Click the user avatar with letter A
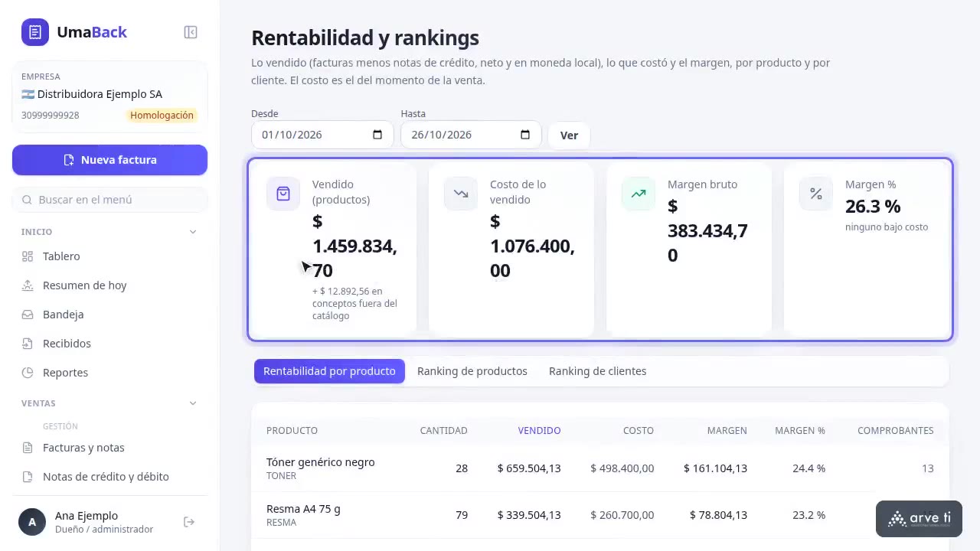The height and width of the screenshot is (551, 980). click(32, 522)
